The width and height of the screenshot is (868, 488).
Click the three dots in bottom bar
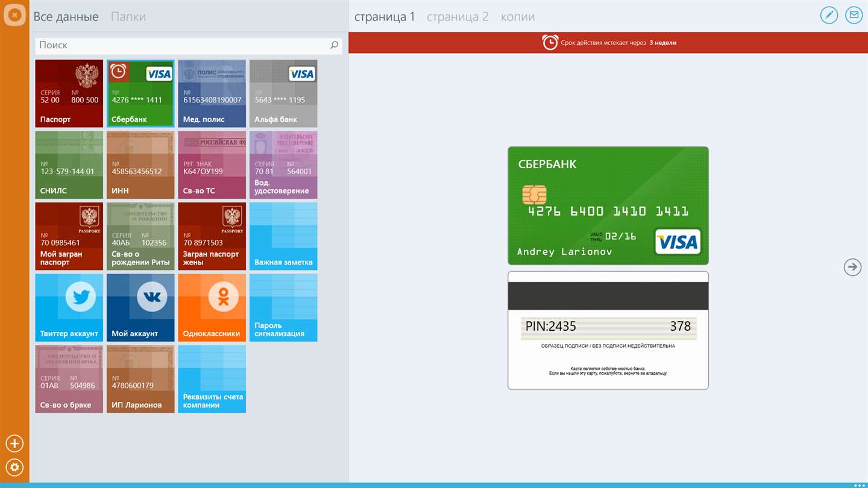[x=859, y=485]
